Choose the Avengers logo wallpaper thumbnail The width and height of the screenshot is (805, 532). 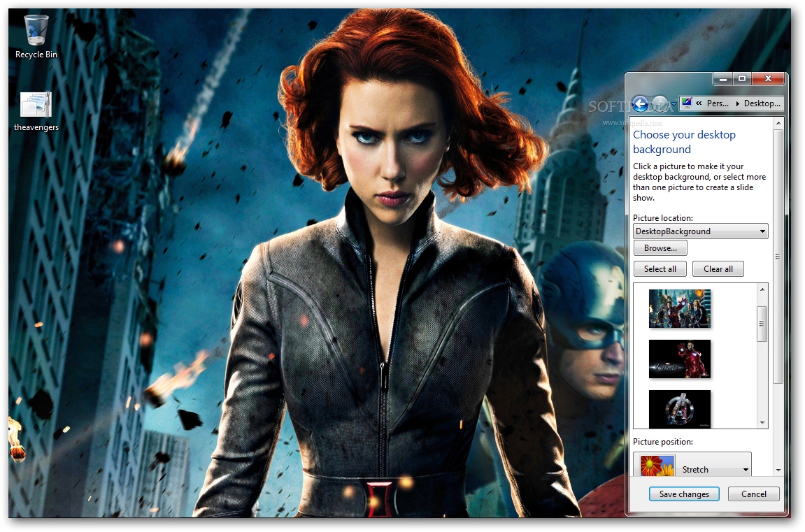tap(680, 409)
